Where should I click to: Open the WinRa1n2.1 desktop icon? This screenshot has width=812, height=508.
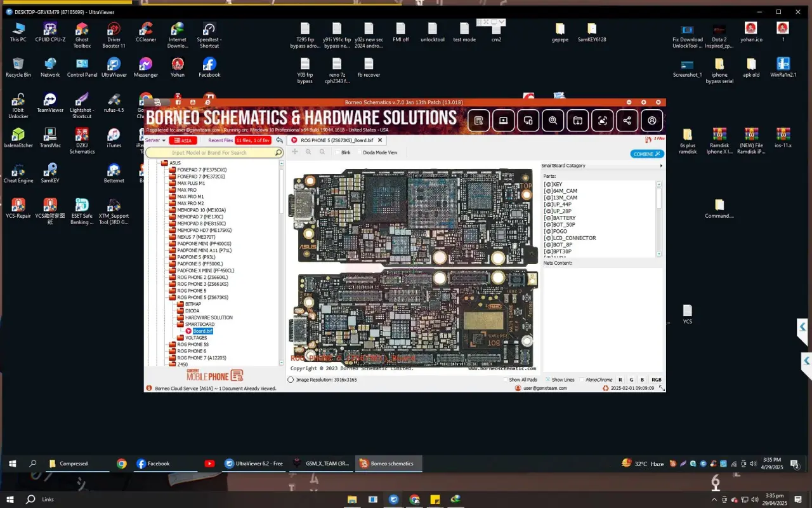[x=783, y=68]
